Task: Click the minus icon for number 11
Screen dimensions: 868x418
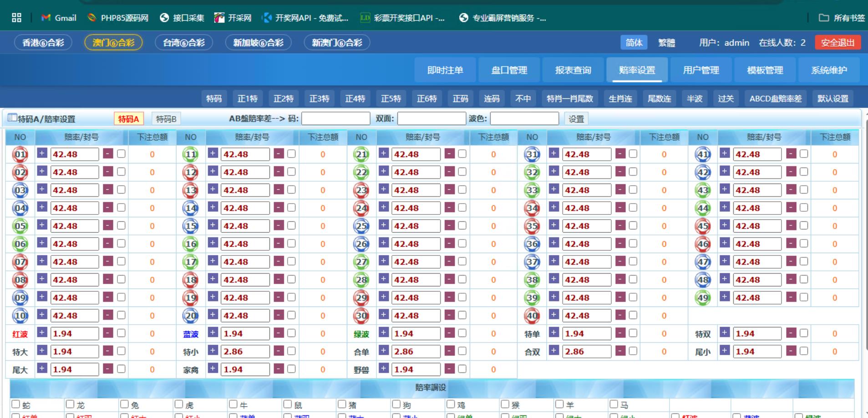Action: (279, 153)
